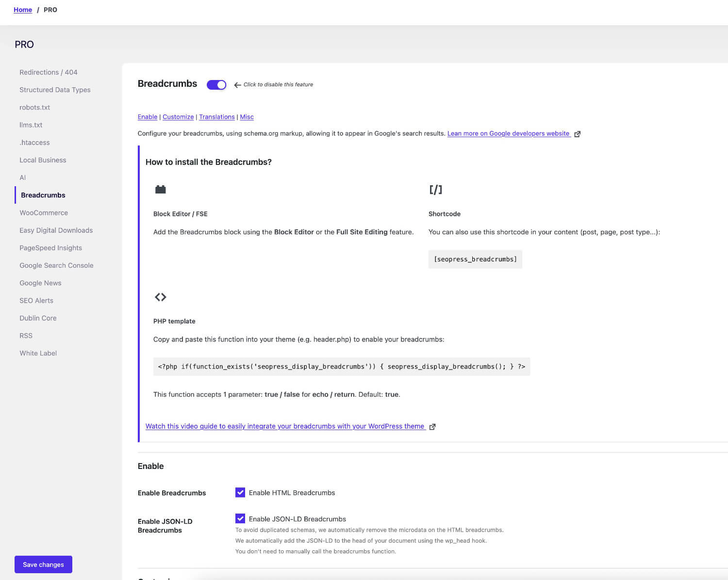Click the Block Editor brick icon
The width and height of the screenshot is (728, 580).
click(x=160, y=190)
